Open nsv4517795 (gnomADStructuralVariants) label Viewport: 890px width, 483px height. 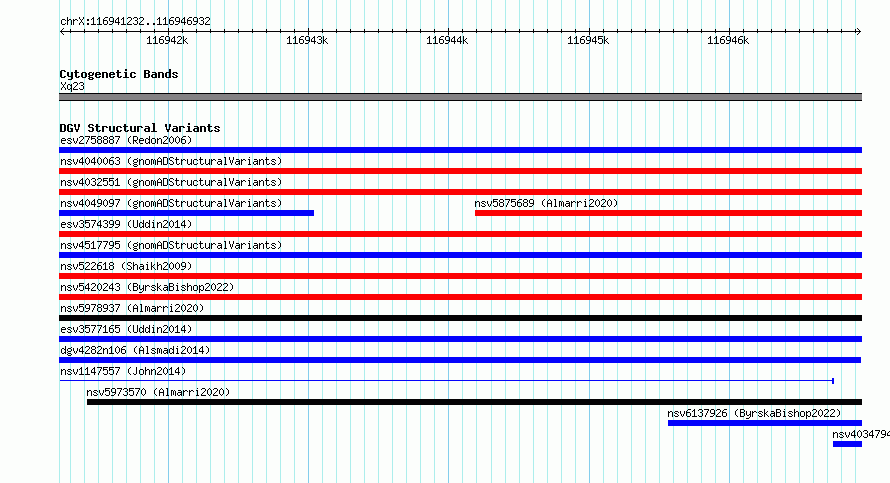click(x=171, y=245)
